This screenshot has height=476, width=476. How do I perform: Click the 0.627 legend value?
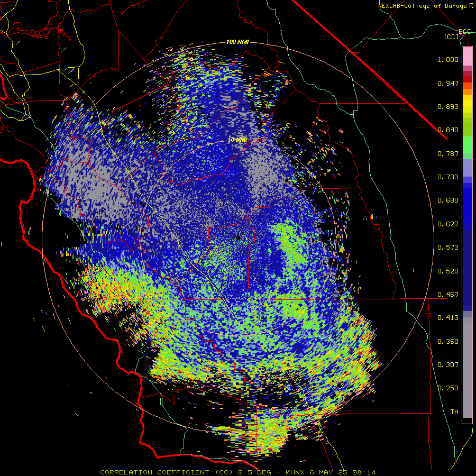(x=448, y=224)
